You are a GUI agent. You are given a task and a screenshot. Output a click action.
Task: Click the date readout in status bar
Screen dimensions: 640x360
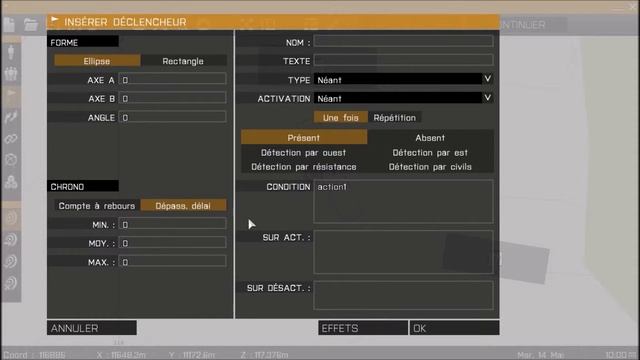point(541,355)
